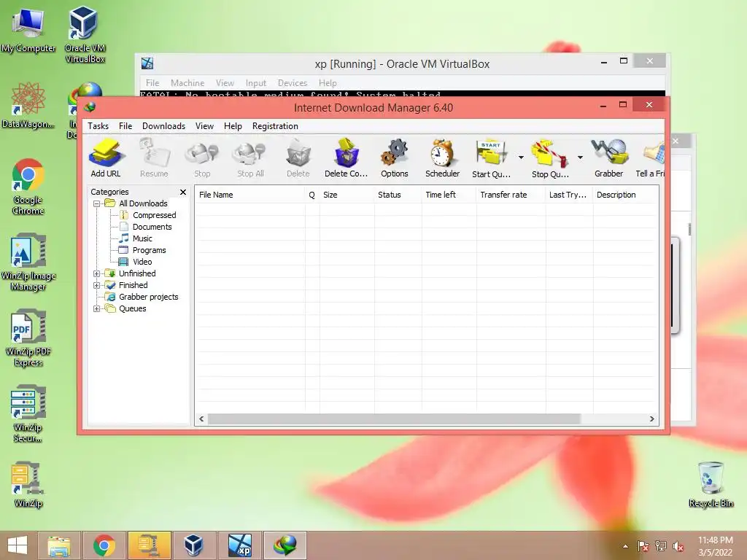Open WinZip PDF Express desktop icon
The width and height of the screenshot is (747, 560).
coord(28,338)
